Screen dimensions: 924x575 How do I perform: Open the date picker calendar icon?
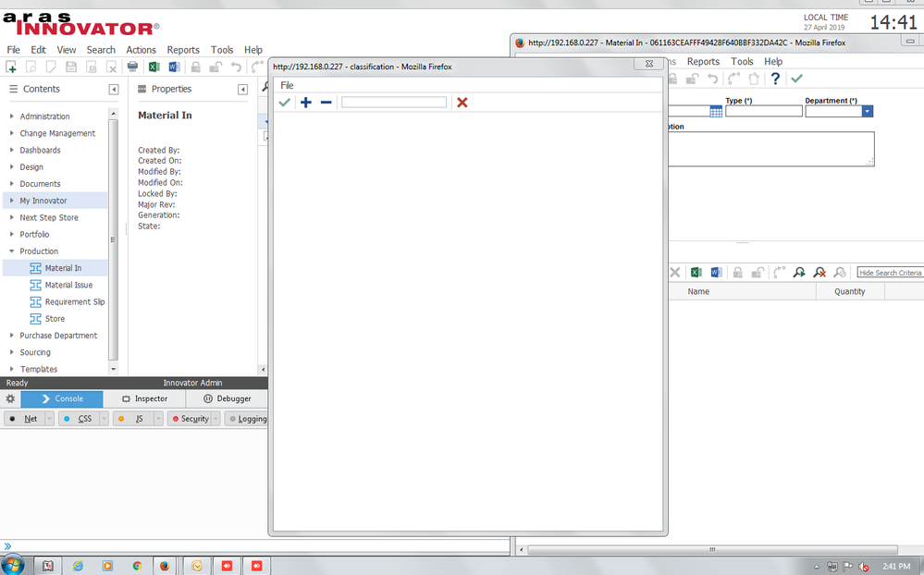[716, 111]
